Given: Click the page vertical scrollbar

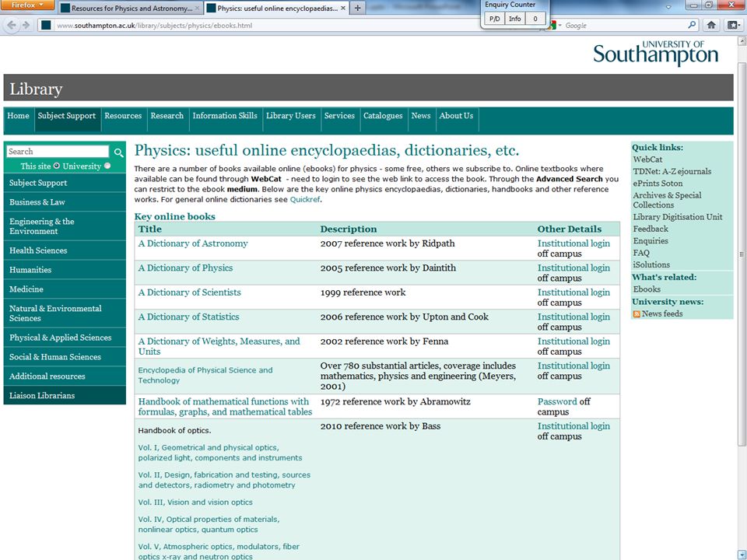Looking at the screenshot, I should click(742, 255).
